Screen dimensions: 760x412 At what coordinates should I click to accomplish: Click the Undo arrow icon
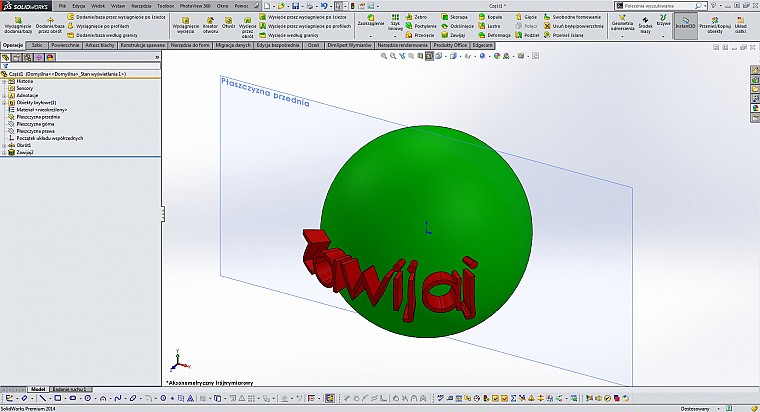[x=323, y=6]
